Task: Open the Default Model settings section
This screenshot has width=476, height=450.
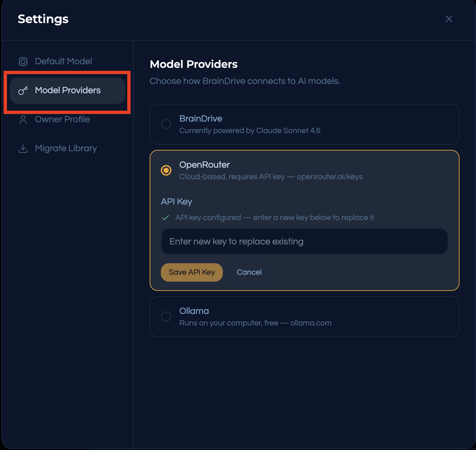Action: 63,61
